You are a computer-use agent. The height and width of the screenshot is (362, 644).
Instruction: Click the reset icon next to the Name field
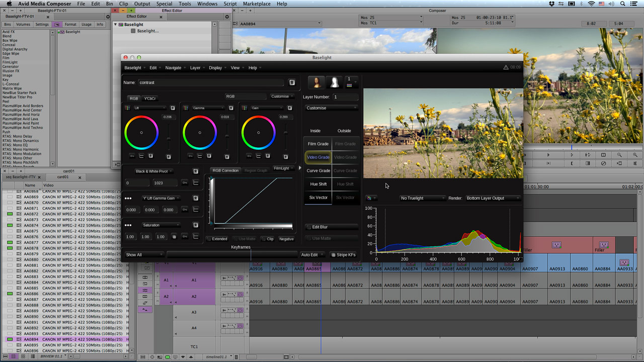coord(292,82)
